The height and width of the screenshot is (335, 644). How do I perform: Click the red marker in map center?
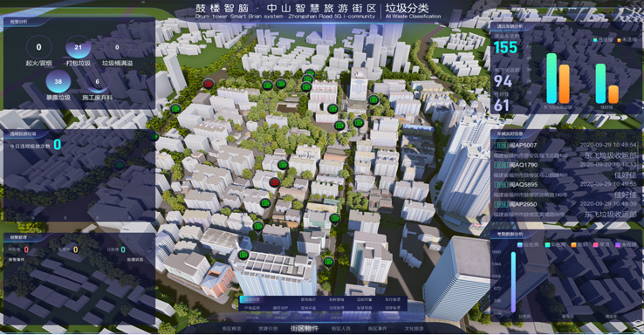click(274, 182)
